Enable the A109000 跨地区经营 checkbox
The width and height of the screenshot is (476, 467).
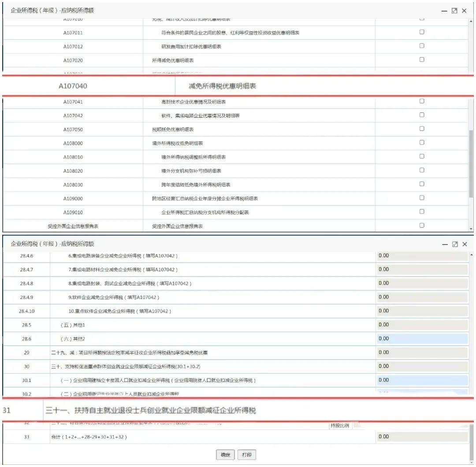coord(422,197)
